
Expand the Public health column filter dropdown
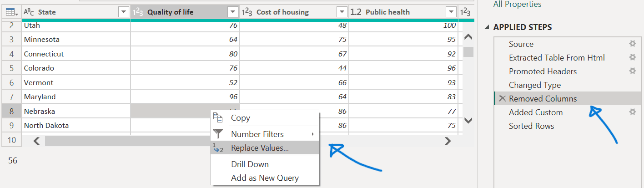pos(451,12)
